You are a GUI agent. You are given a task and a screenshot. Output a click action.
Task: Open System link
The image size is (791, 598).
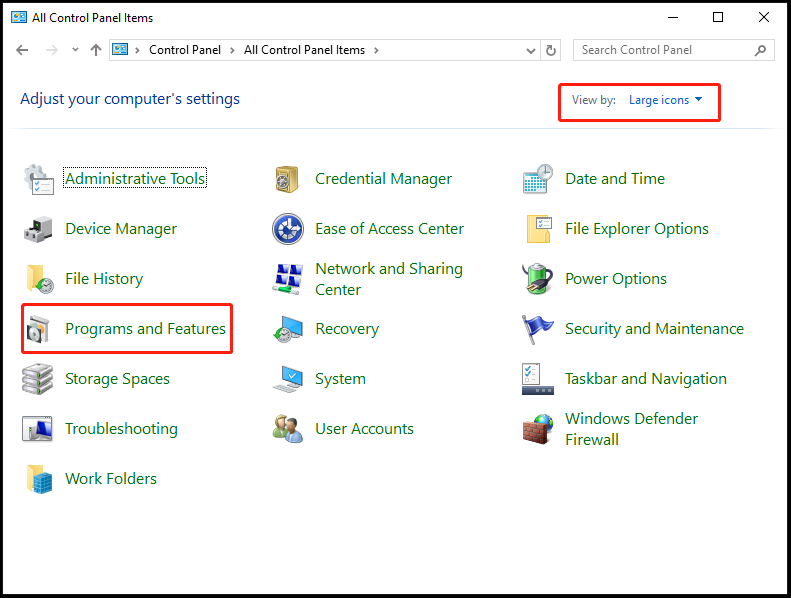pos(341,378)
